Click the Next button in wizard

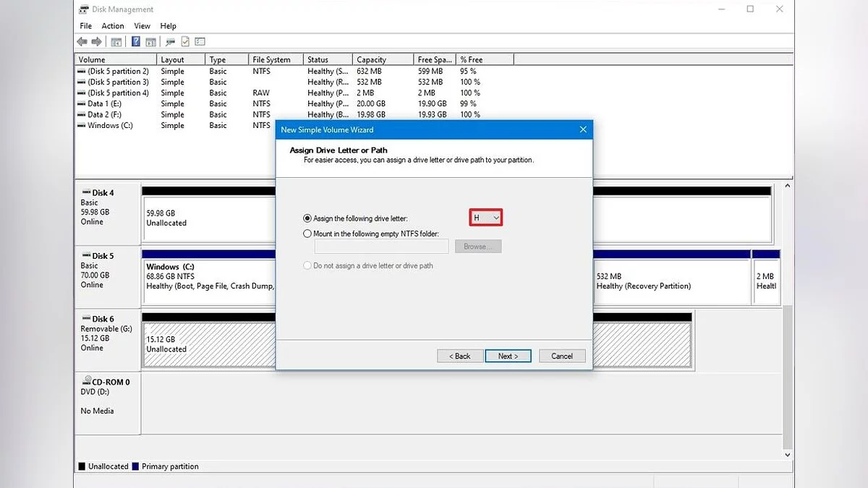pos(508,356)
